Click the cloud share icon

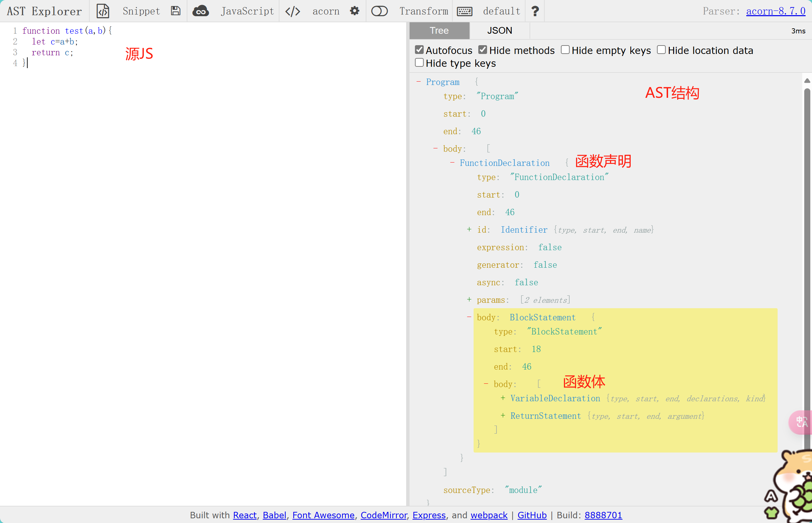201,11
